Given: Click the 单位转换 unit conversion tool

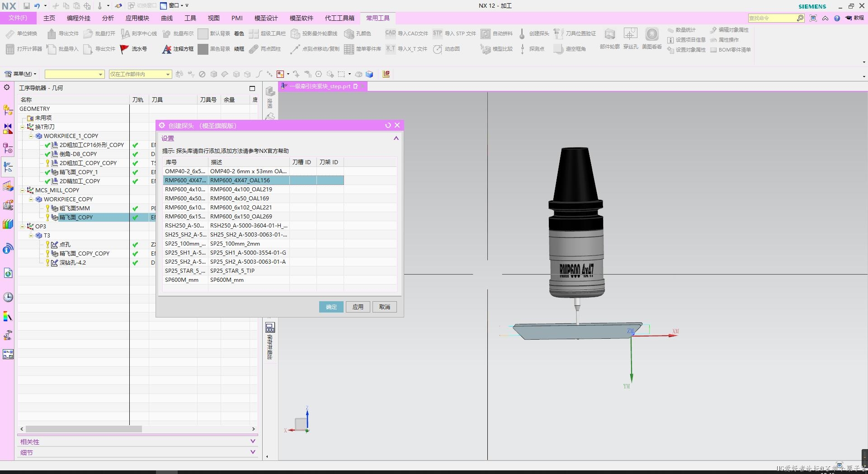Looking at the screenshot, I should 21,33.
